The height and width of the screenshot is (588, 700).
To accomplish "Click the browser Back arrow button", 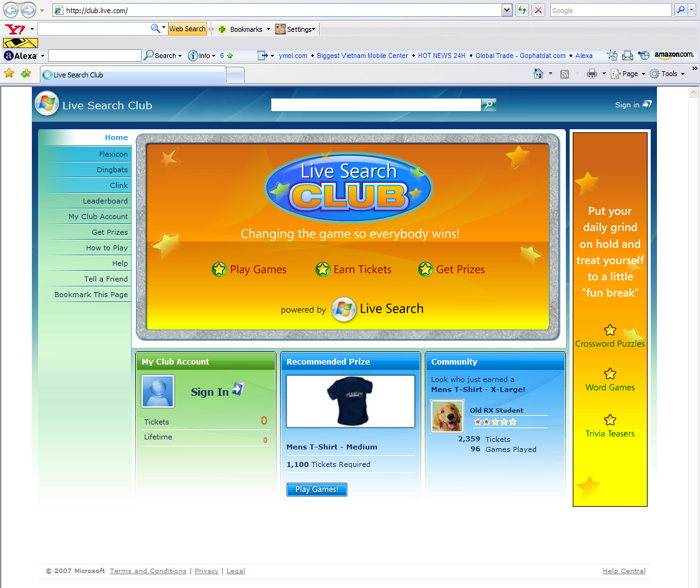I will point(11,10).
